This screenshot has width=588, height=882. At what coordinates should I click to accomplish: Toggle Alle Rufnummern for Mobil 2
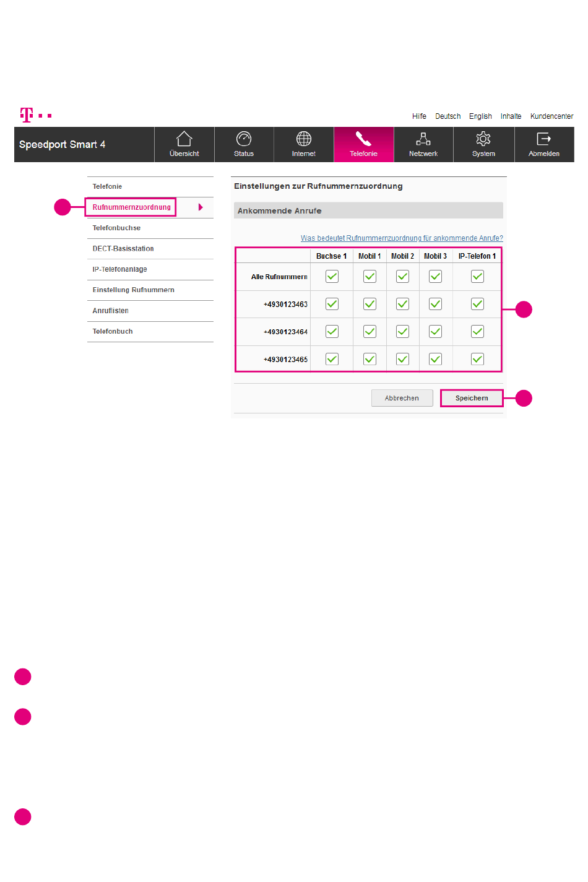point(403,277)
